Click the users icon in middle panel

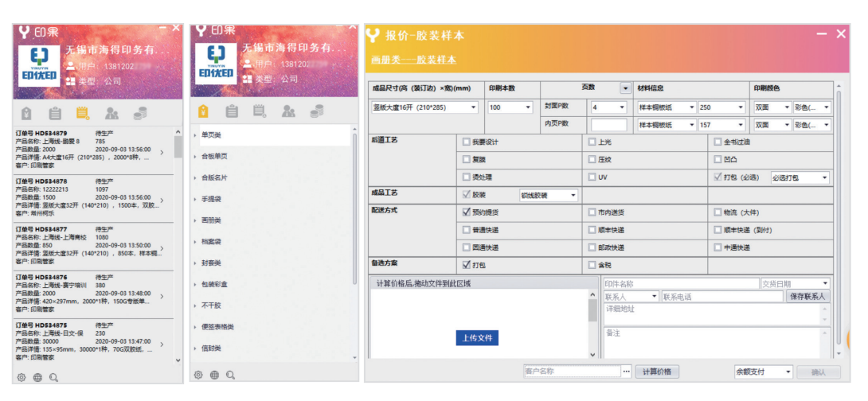tap(288, 111)
